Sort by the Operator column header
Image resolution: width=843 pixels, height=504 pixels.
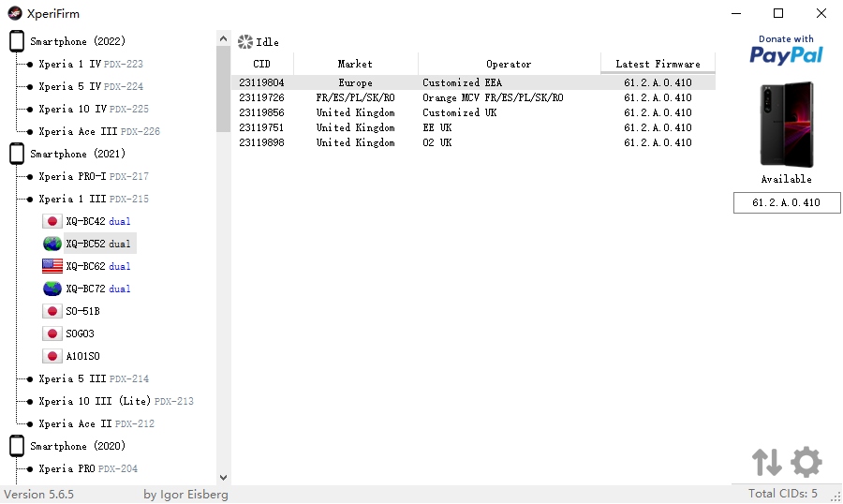pos(509,64)
